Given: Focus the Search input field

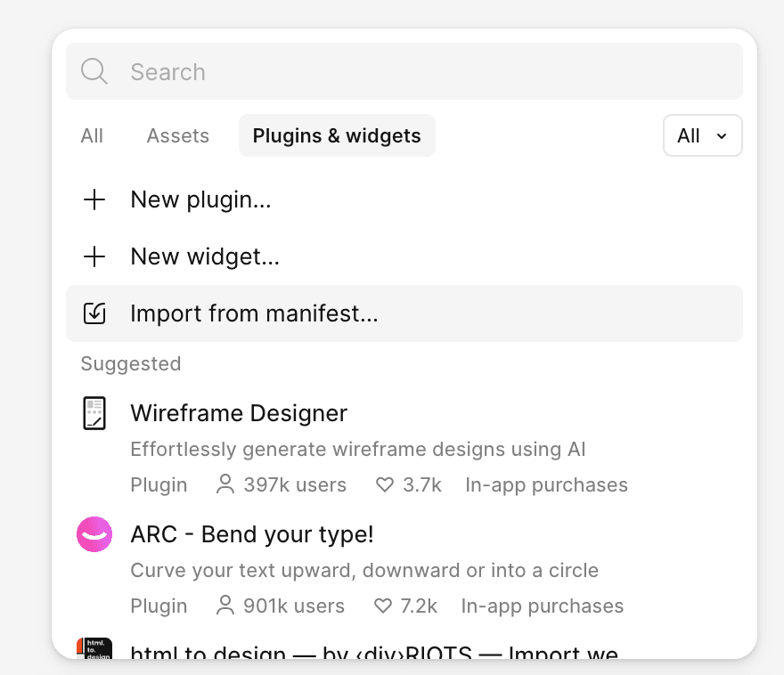Looking at the screenshot, I should (x=404, y=71).
